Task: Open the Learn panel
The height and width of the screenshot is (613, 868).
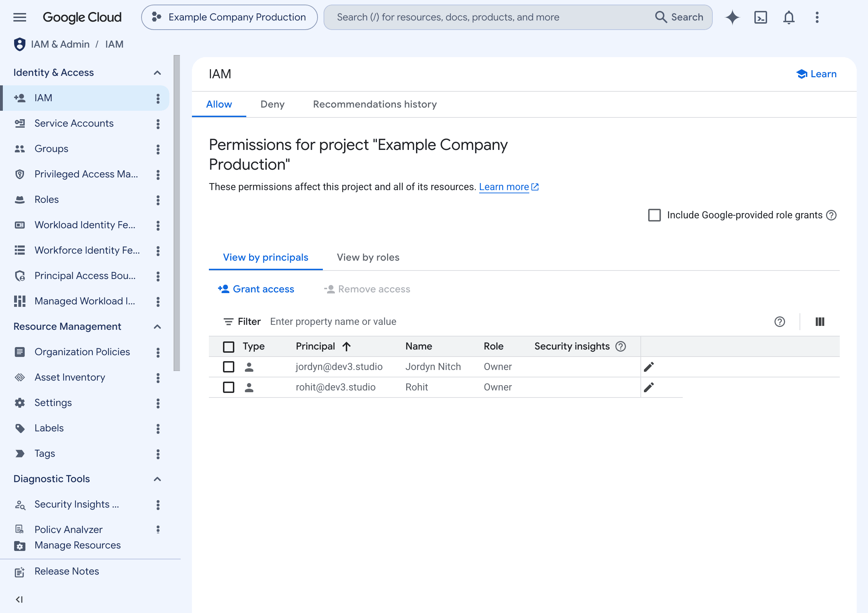Action: pos(816,74)
